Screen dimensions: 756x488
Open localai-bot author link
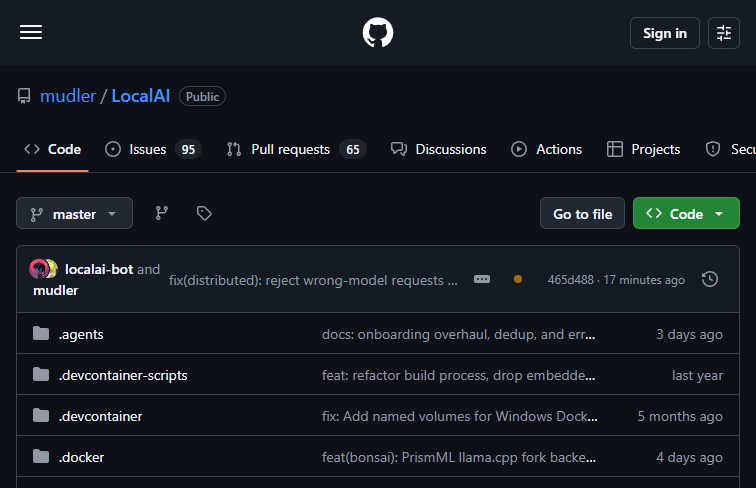(99, 269)
